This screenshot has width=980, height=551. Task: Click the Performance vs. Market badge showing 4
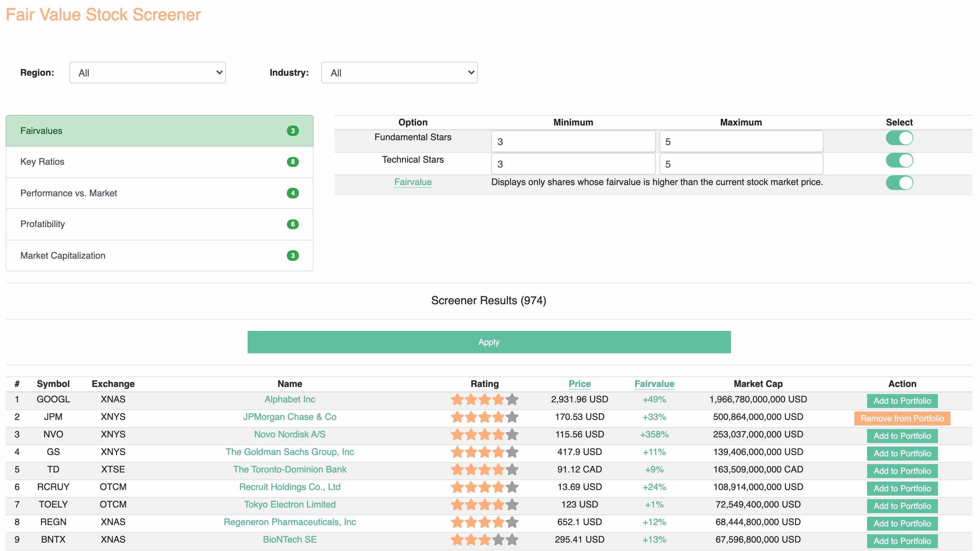293,193
